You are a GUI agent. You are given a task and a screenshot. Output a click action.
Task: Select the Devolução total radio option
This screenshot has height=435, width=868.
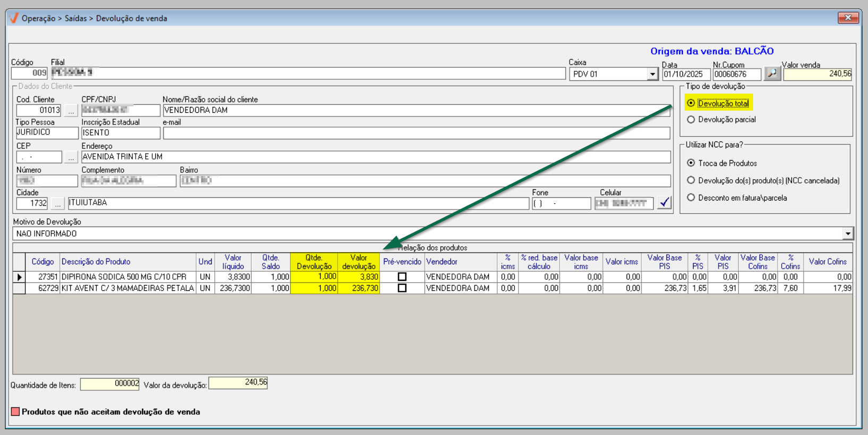691,103
